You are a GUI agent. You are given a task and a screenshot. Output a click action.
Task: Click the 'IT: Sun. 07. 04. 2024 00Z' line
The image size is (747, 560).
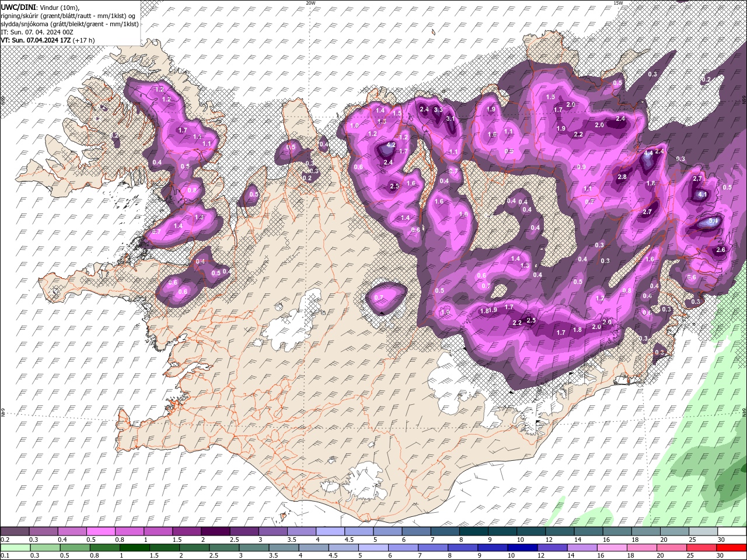36,32
